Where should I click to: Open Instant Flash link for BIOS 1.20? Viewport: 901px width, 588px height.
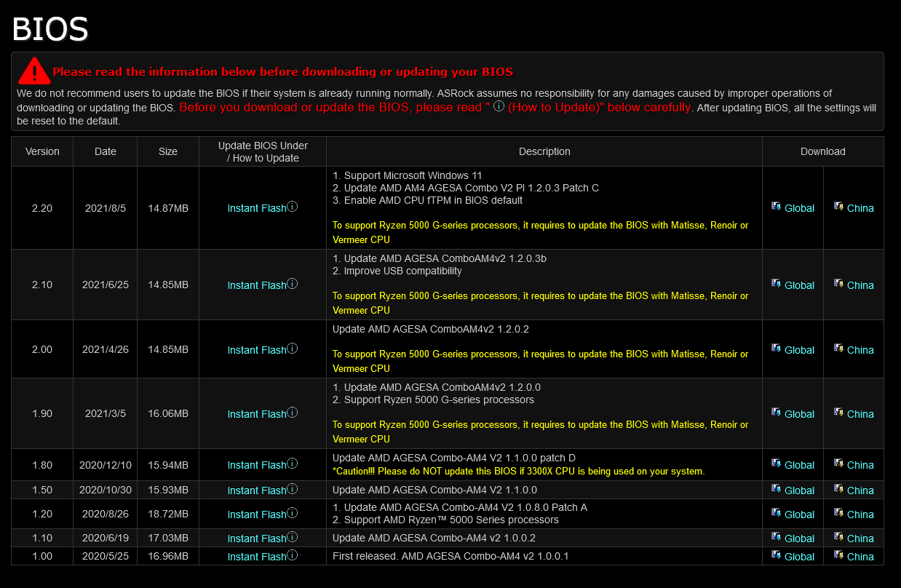pos(257,514)
